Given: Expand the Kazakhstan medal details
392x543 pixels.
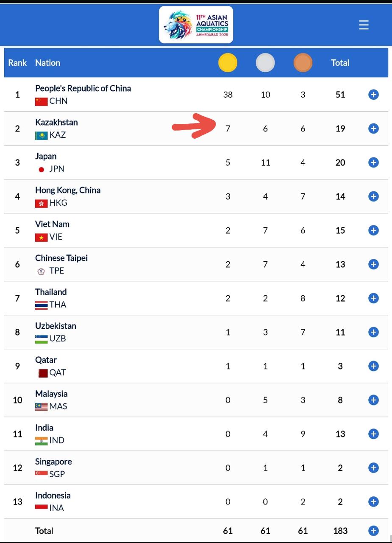Looking at the screenshot, I should click(373, 129).
